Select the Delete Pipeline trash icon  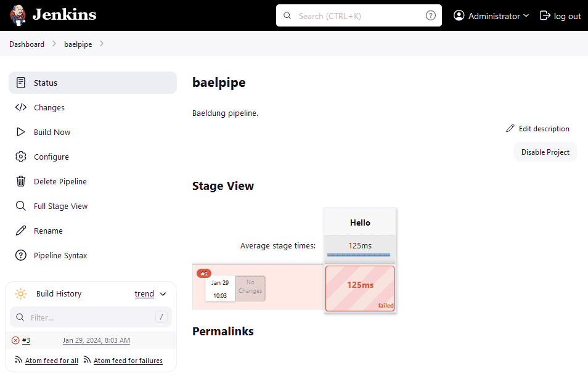(21, 181)
